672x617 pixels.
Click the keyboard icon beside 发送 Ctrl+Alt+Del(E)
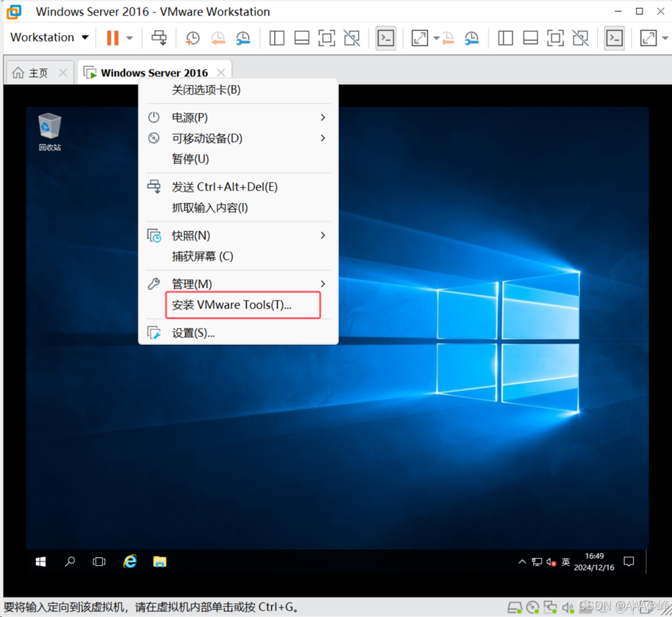[154, 186]
